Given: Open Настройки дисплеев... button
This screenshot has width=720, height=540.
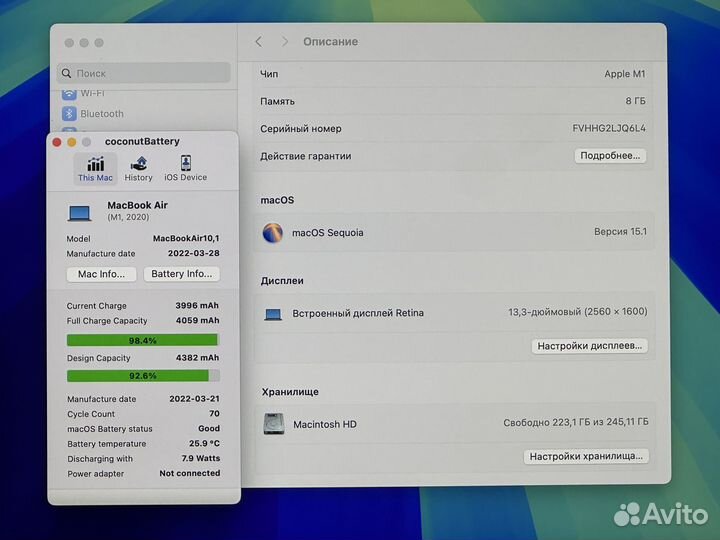Looking at the screenshot, I should coord(590,346).
